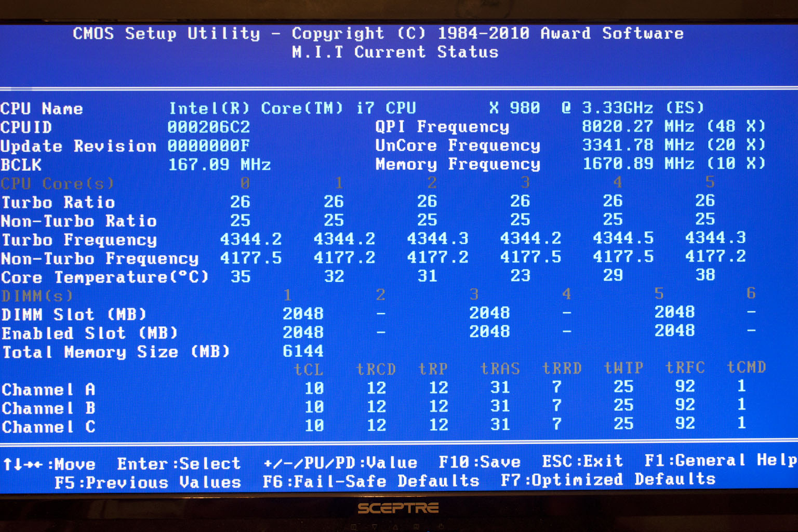Click the tCMD column header

(747, 367)
